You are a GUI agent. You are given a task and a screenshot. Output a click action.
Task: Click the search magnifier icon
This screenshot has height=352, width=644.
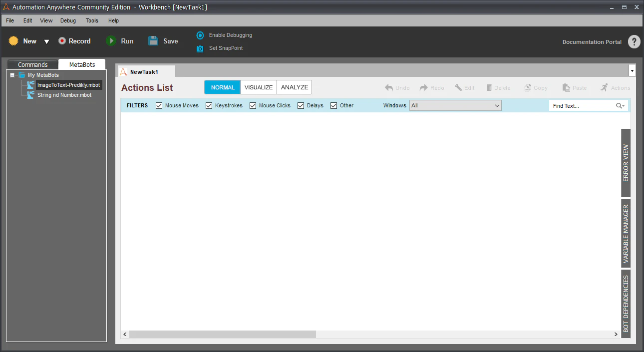tap(620, 106)
